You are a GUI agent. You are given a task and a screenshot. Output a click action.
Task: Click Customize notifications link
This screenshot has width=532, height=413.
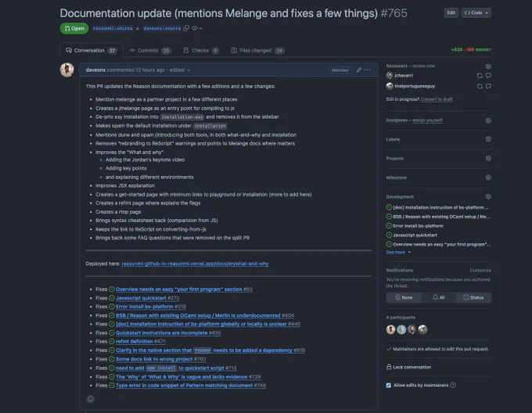(x=480, y=270)
